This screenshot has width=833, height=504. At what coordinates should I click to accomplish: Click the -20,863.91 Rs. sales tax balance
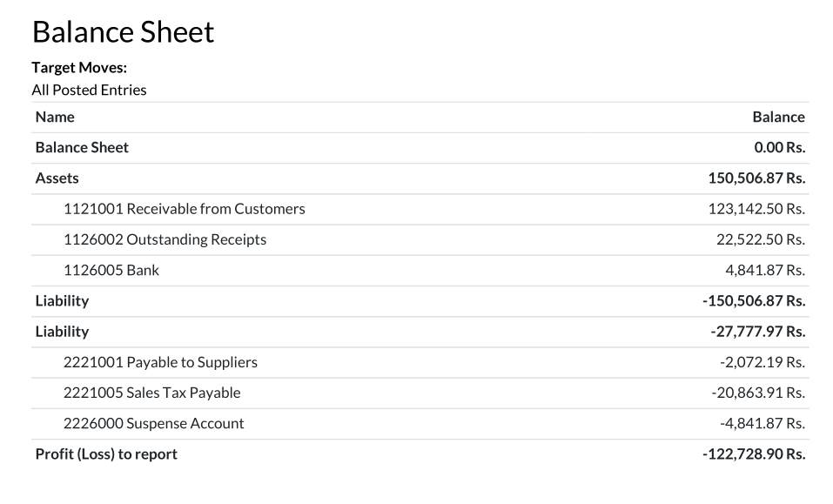pos(758,393)
